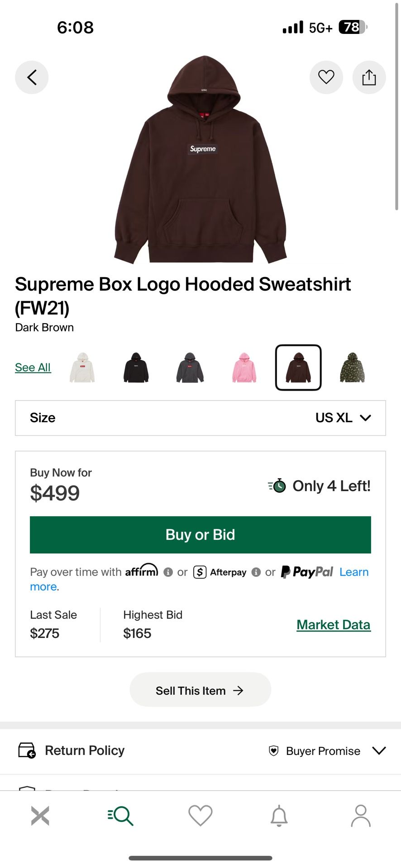The width and height of the screenshot is (401, 868).
Task: Expand the Return Policy row
Action: 200,750
